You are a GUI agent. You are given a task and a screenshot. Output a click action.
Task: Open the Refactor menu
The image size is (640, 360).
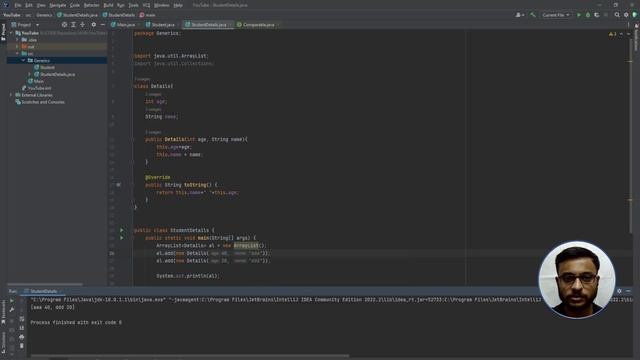pos(91,5)
